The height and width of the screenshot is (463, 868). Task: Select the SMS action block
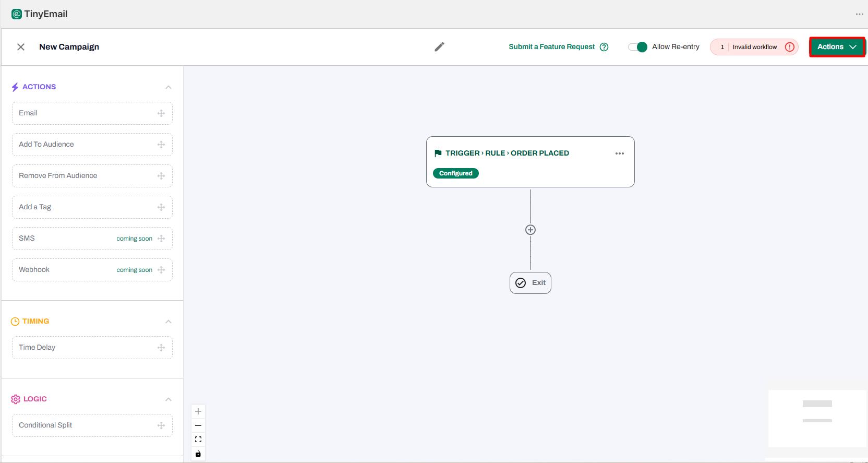pyautogui.click(x=92, y=239)
